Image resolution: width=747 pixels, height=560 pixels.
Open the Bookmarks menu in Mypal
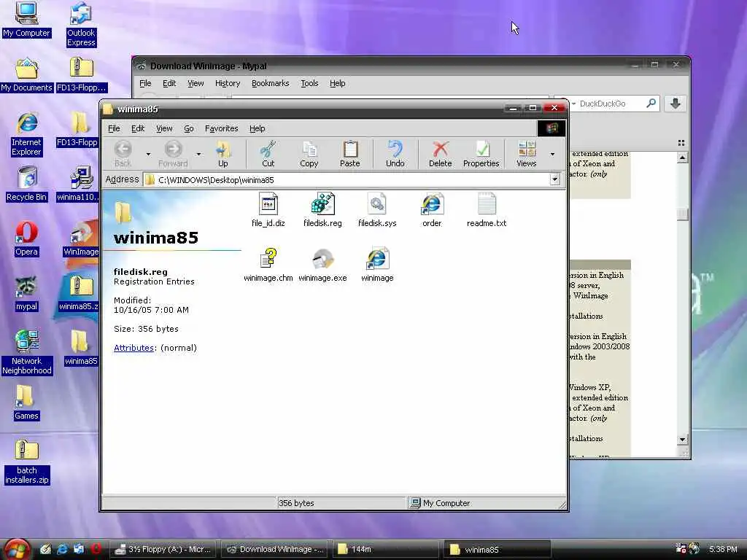(x=270, y=83)
